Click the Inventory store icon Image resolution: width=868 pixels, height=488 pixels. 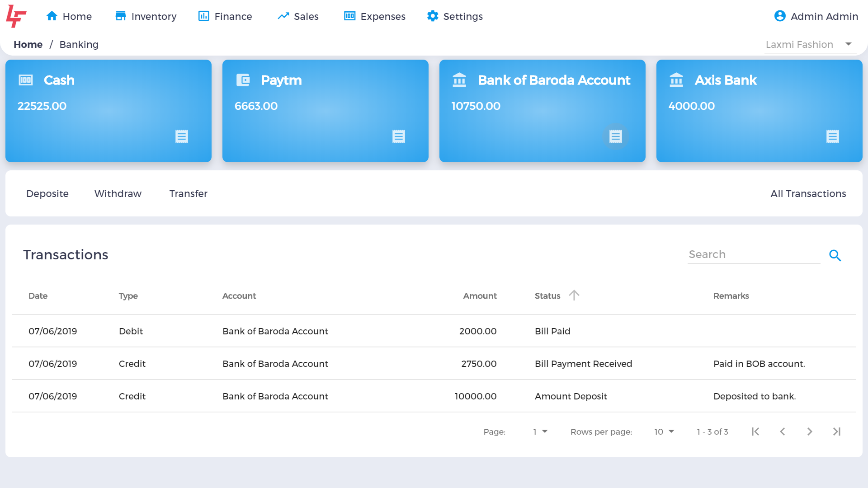pyautogui.click(x=121, y=16)
